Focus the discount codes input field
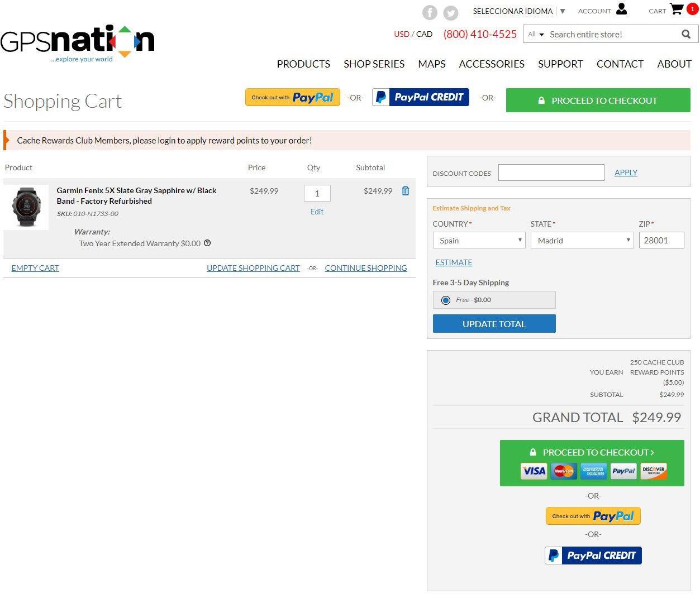The image size is (700, 608). tap(551, 173)
